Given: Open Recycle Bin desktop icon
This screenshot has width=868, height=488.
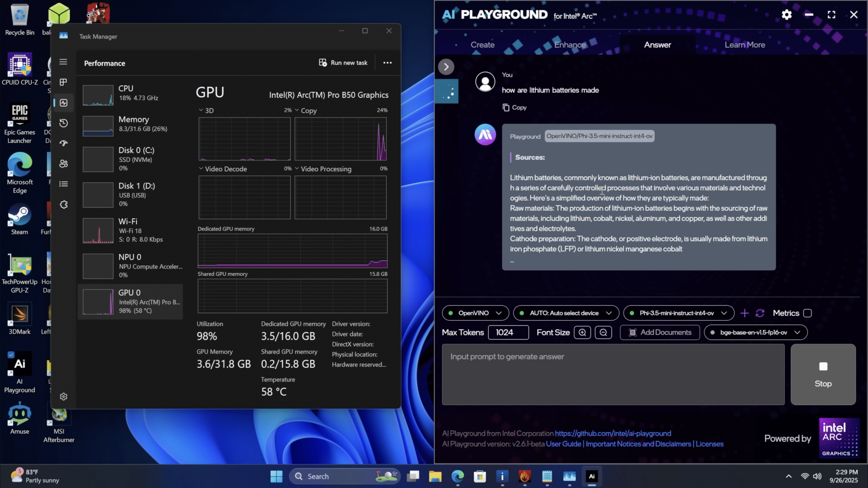Looking at the screenshot, I should (20, 20).
